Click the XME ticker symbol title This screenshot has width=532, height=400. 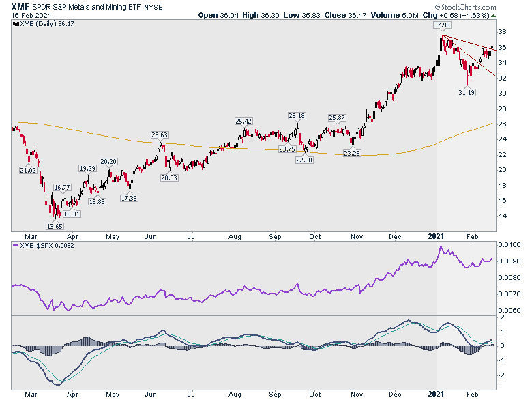20,7
